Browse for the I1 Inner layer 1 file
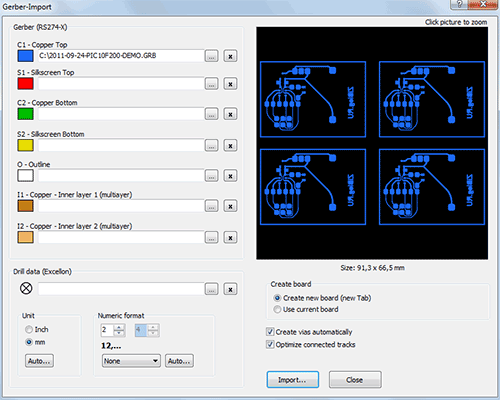Screen dimensions: 500x400 point(211,206)
